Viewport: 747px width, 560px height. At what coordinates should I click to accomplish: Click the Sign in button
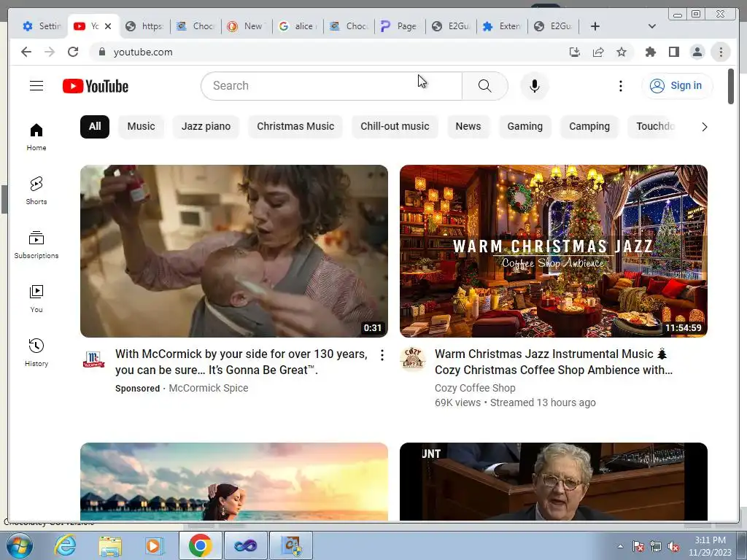(677, 86)
